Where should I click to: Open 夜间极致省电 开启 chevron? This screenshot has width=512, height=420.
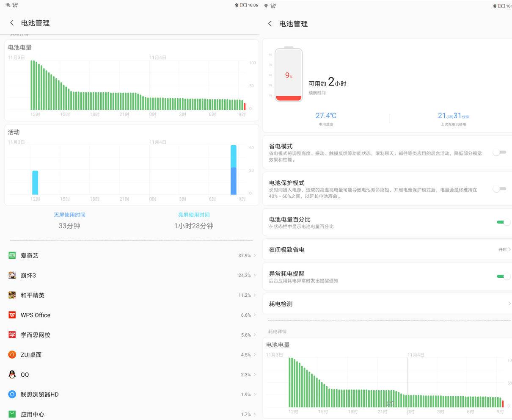(x=509, y=249)
